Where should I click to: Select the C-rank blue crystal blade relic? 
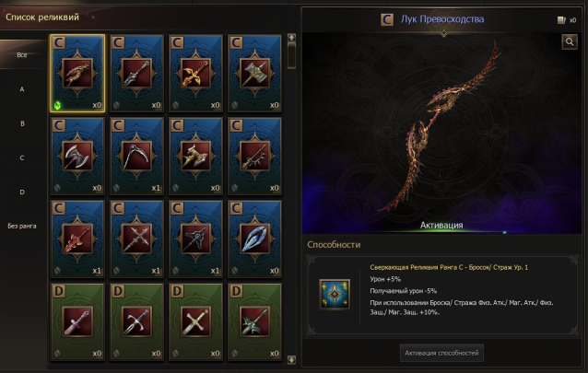(x=254, y=239)
